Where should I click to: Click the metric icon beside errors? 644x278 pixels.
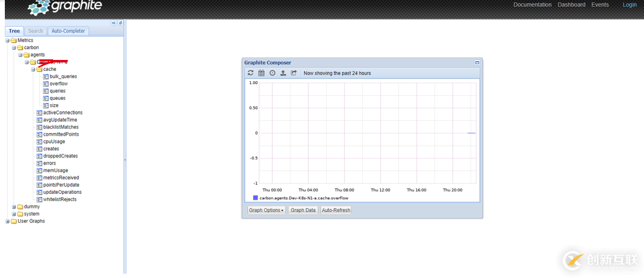click(x=39, y=164)
